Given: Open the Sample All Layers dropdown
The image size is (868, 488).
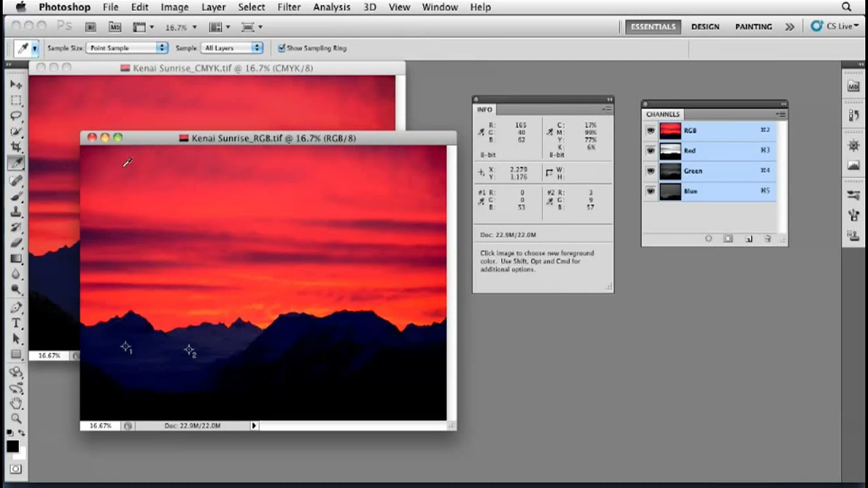Looking at the screenshot, I should (232, 48).
